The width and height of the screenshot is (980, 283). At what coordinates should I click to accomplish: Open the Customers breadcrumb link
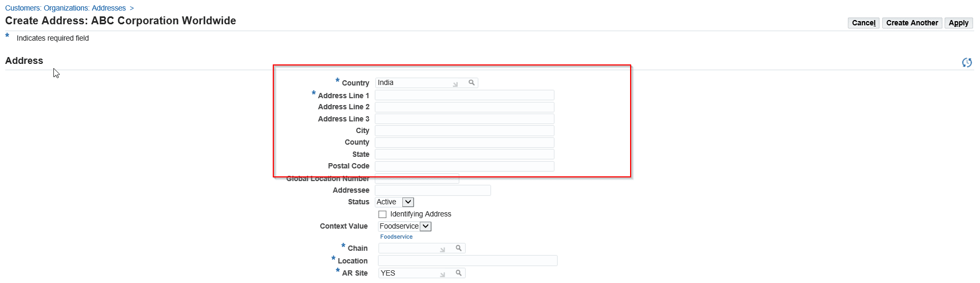point(23,8)
